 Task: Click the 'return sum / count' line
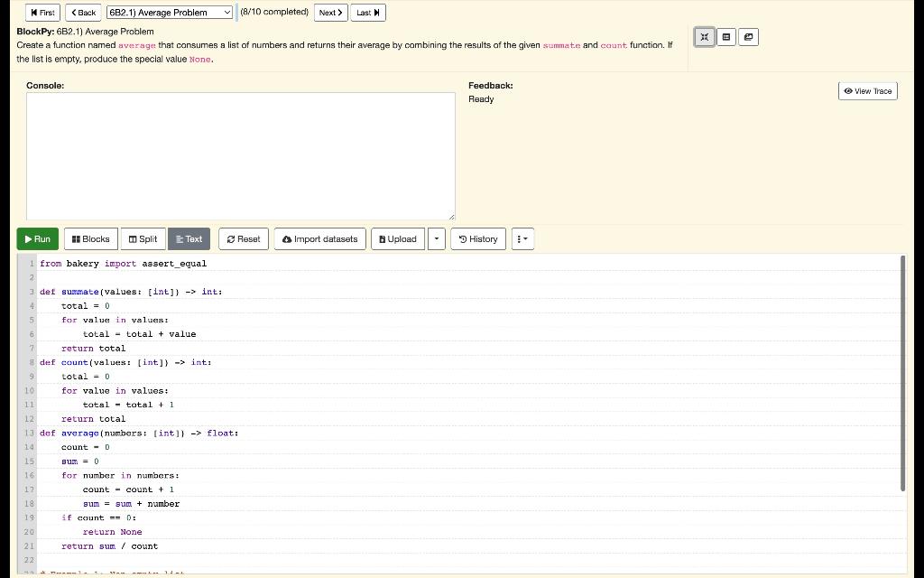(x=109, y=546)
